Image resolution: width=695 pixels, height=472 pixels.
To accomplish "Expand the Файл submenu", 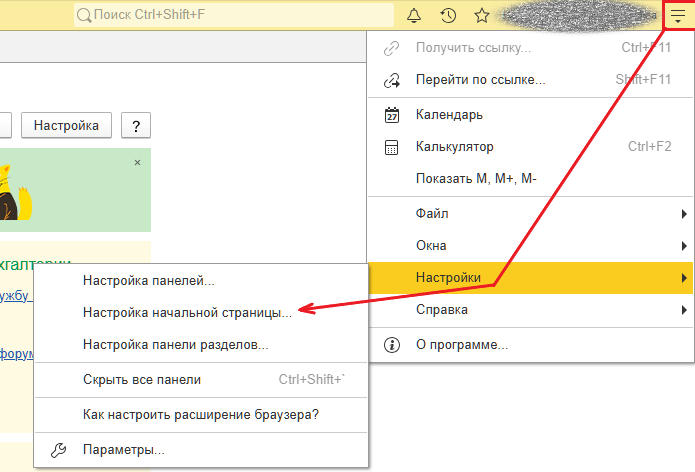I will point(530,213).
